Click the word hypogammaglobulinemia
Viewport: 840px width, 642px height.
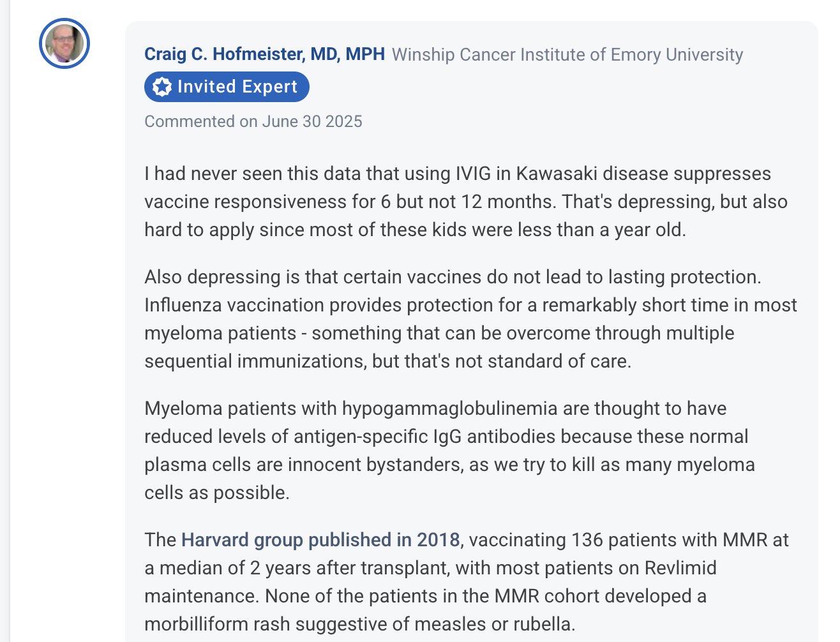tap(450, 408)
